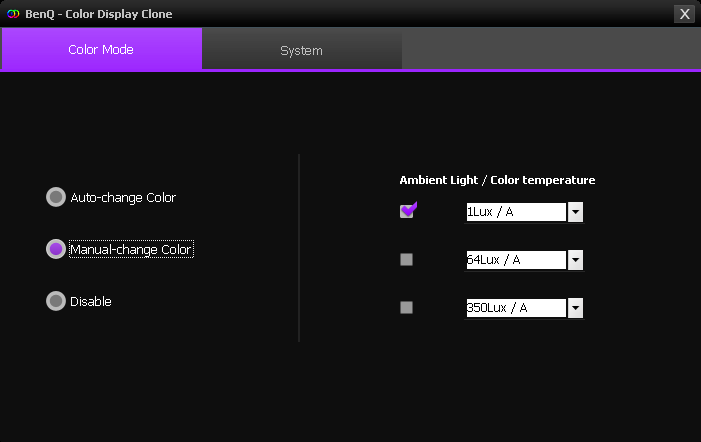Click the 350Lux / A combo box field
Screen dimensions: 701x442
(516, 307)
